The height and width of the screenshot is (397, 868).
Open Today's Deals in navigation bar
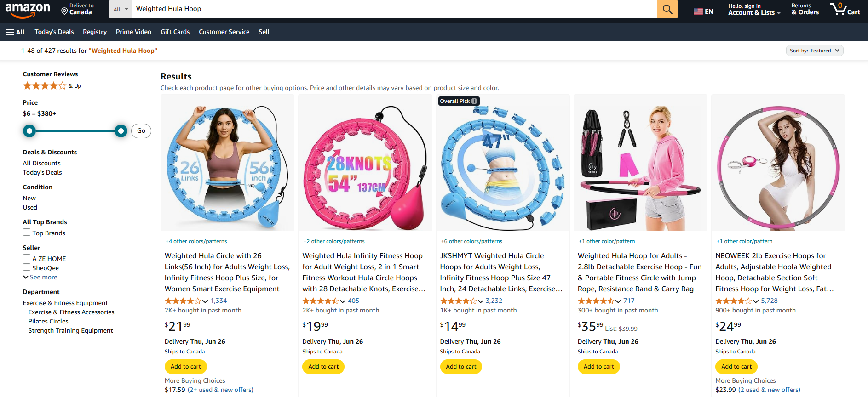54,32
